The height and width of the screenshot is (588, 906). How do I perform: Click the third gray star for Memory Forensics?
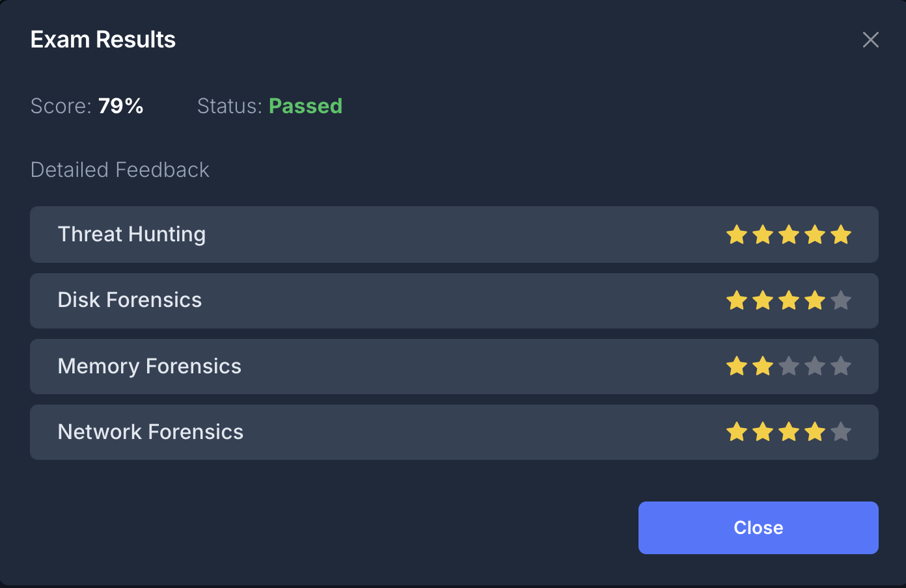click(x=789, y=366)
